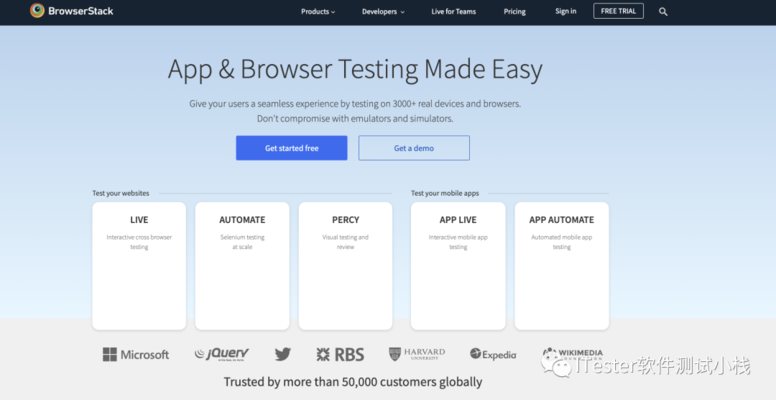Click the BrowserStack logo icon
776x400 pixels.
click(37, 11)
